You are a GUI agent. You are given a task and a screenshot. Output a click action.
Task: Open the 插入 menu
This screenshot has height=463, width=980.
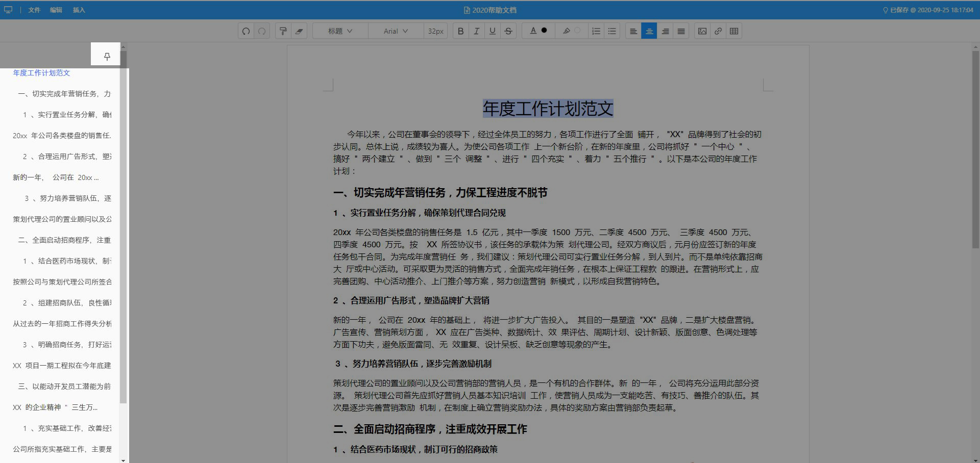79,10
